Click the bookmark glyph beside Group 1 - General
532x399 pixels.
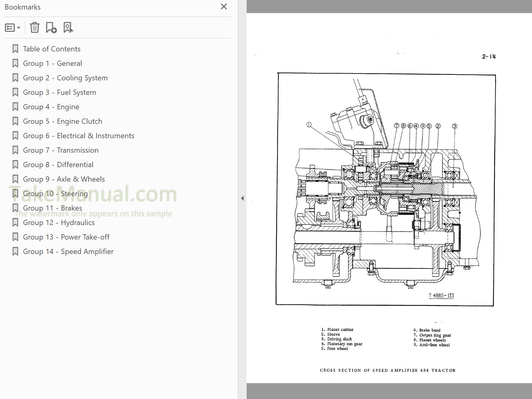pyautogui.click(x=15, y=63)
